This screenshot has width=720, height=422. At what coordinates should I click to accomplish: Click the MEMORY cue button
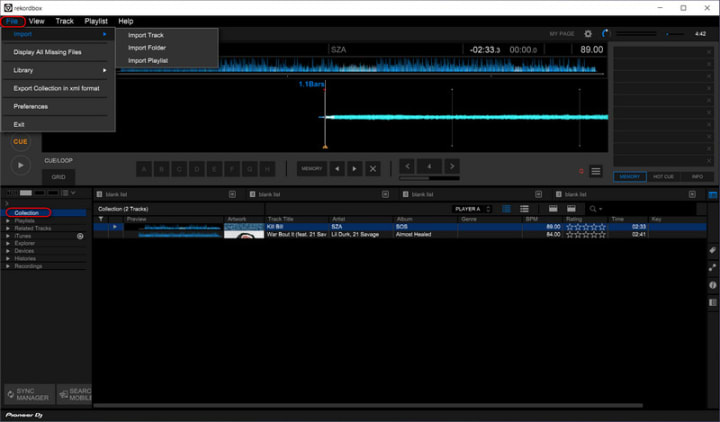pos(312,169)
